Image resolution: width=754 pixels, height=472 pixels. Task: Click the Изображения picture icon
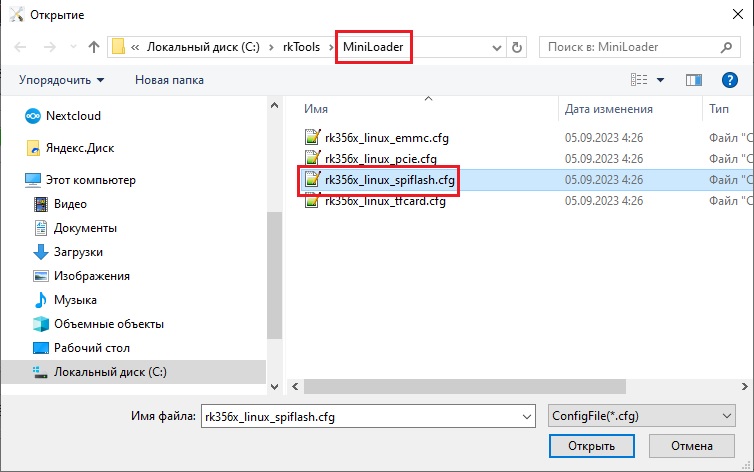coord(41,276)
